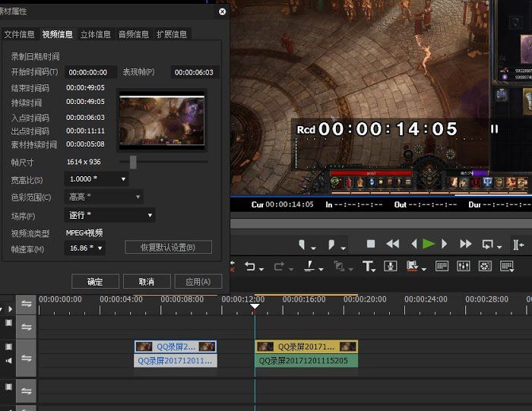
Task: Select the yellow QQ录屏20171... video clip
Action: [x=306, y=346]
